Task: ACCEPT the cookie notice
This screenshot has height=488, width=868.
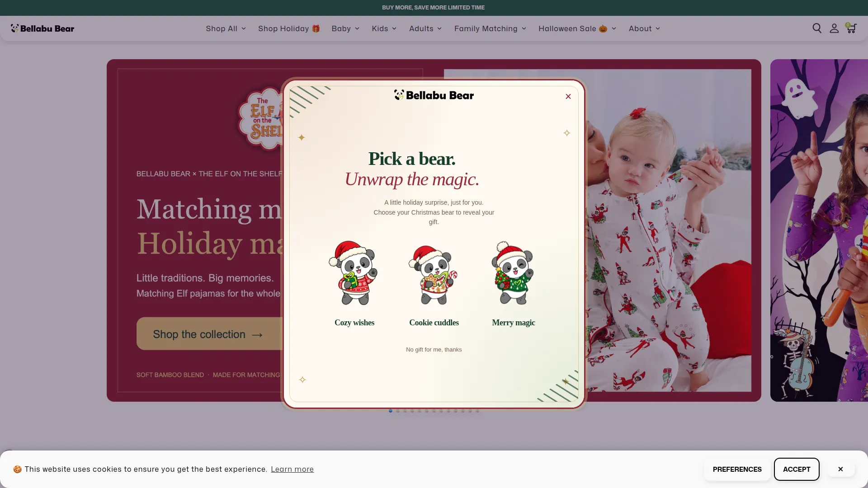Action: tap(797, 469)
